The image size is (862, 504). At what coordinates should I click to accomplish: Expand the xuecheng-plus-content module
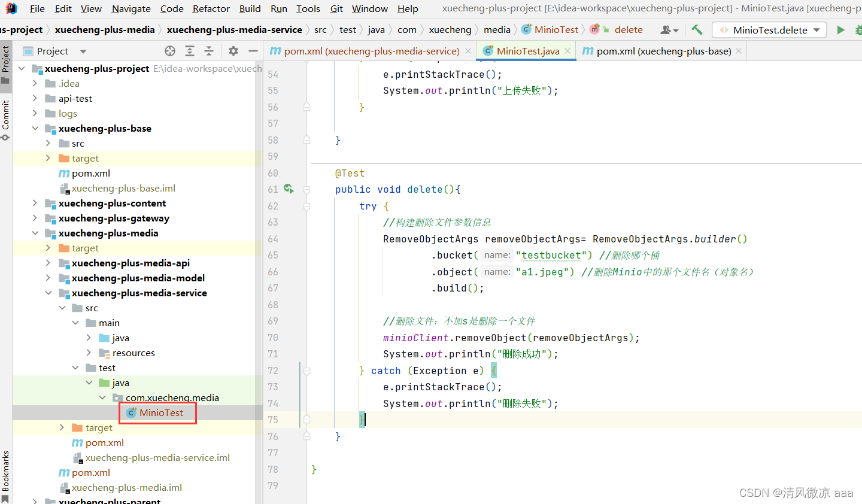(35, 203)
